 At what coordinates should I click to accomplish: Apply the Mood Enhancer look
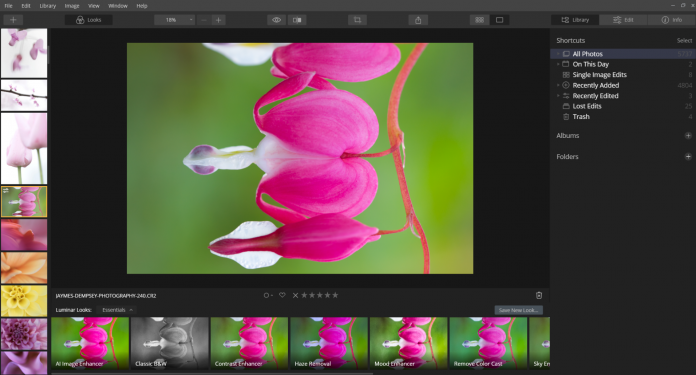[408, 343]
